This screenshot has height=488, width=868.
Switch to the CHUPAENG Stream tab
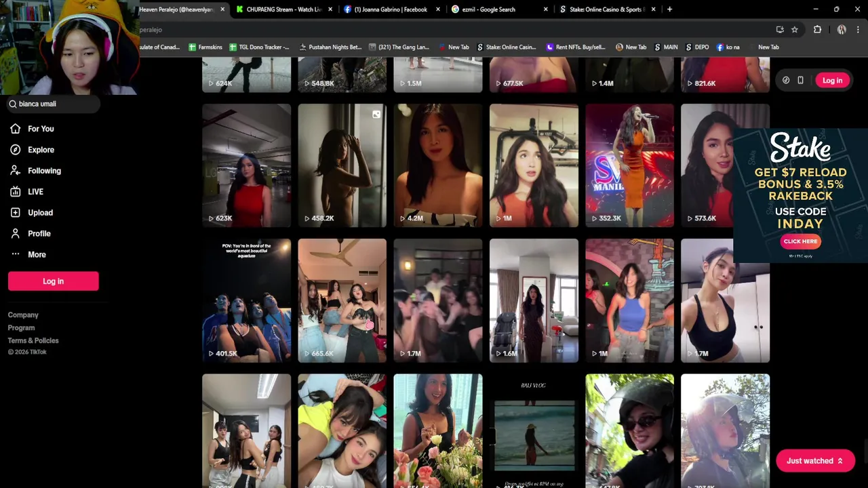pos(284,9)
